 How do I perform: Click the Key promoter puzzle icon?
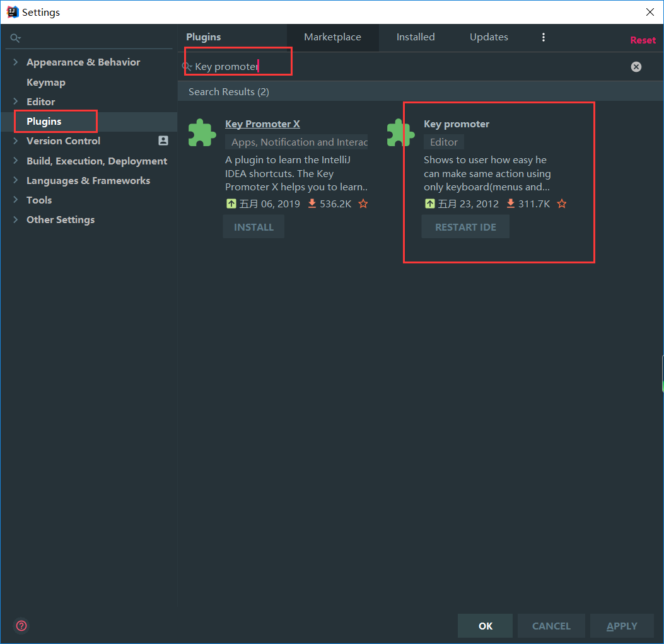(400, 133)
